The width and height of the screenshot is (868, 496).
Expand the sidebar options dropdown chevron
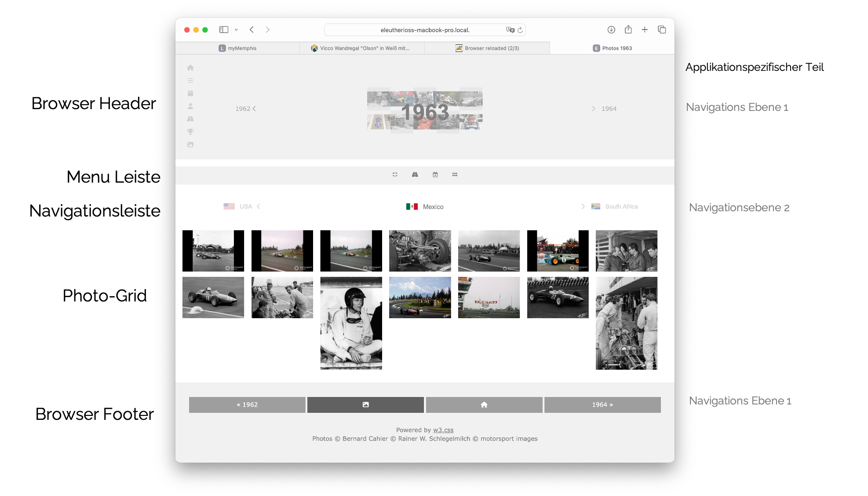(x=236, y=30)
